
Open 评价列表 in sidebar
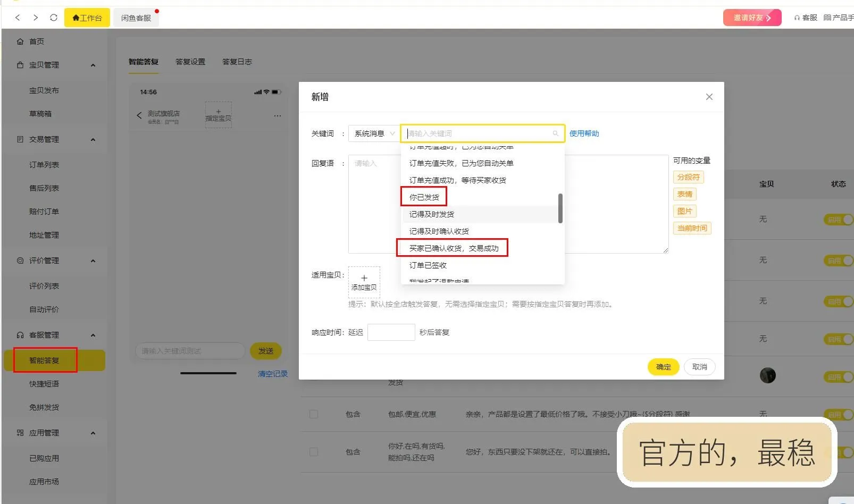44,286
